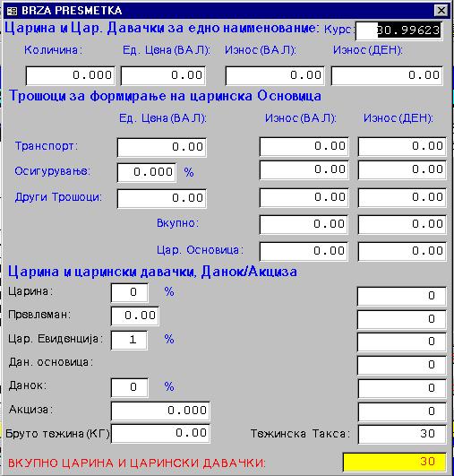Image resolution: width=454 pixels, height=476 pixels.
Task: Click the Транспорт unit price field
Action: pyautogui.click(x=162, y=147)
